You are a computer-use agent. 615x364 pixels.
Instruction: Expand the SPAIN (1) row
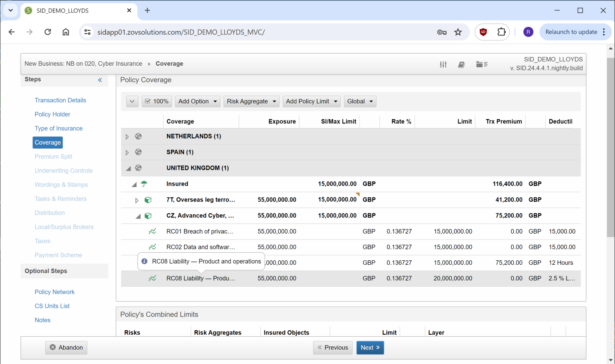point(127,153)
